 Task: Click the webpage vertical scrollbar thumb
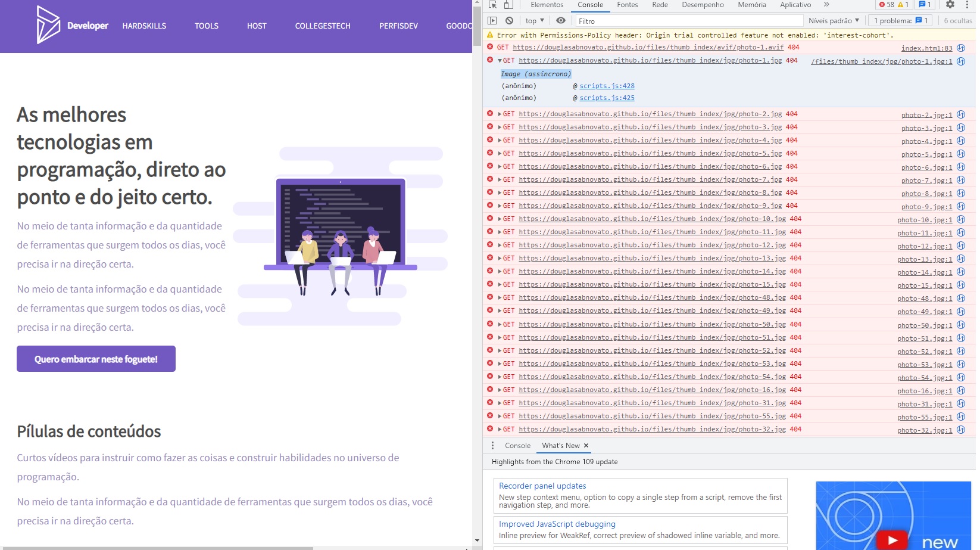(x=477, y=25)
